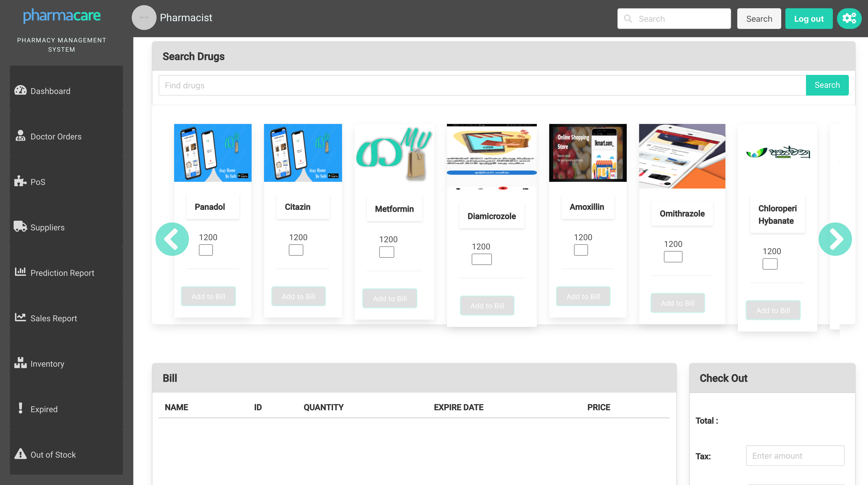Click the Dashboard gauge icon
Screen dimensions: 868x485
pyautogui.click(x=20, y=90)
